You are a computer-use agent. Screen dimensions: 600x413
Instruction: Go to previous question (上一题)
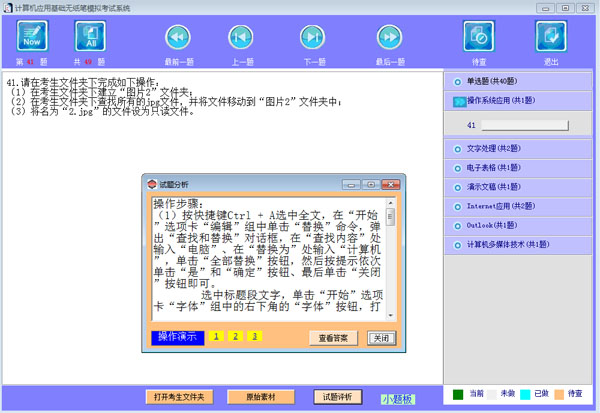click(x=240, y=38)
